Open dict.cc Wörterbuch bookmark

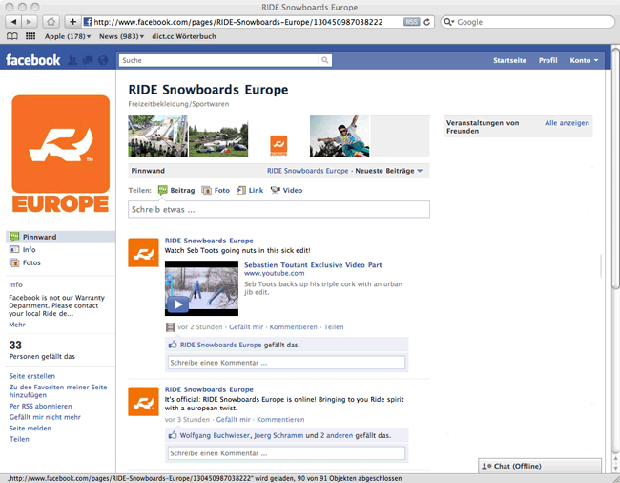coord(184,36)
